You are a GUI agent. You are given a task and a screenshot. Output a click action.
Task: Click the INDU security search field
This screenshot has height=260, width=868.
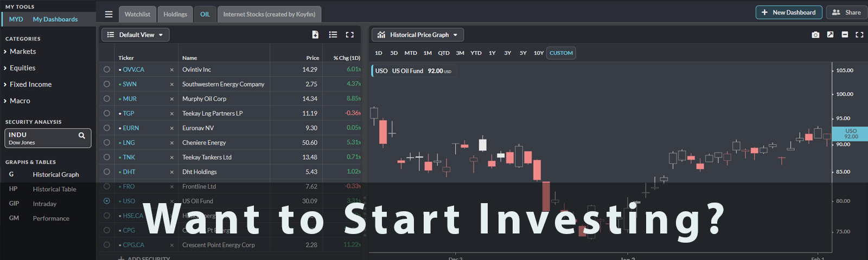(x=48, y=138)
